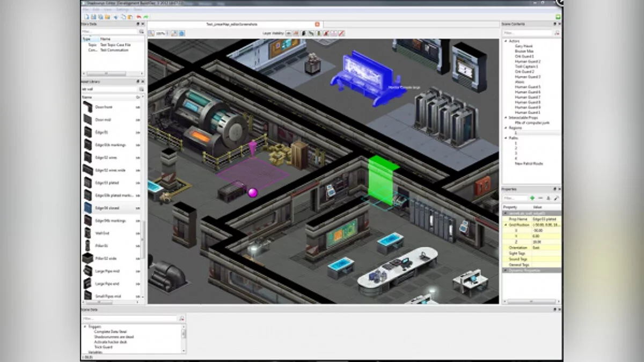Click the green highlighted wall selection
Image resolution: width=644 pixels, height=362 pixels.
point(383,181)
